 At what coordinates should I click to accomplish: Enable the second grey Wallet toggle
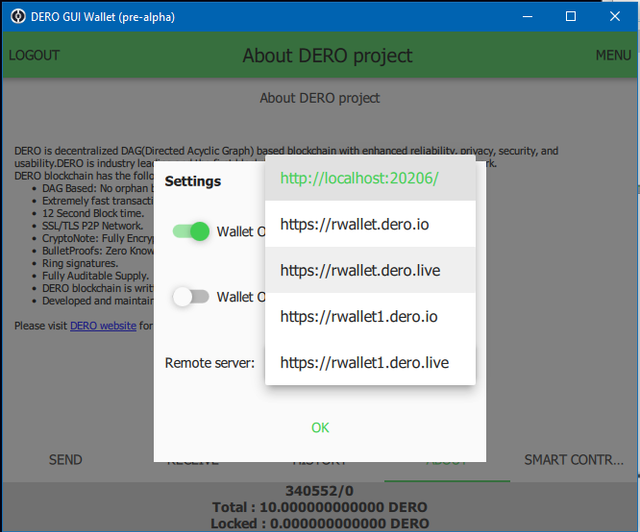pos(191,296)
